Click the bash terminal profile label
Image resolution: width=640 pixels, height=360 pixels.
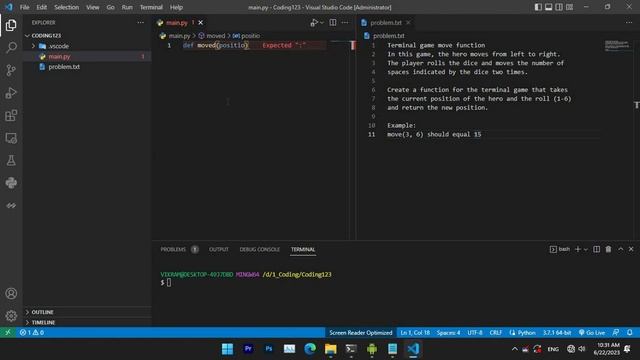coord(560,249)
